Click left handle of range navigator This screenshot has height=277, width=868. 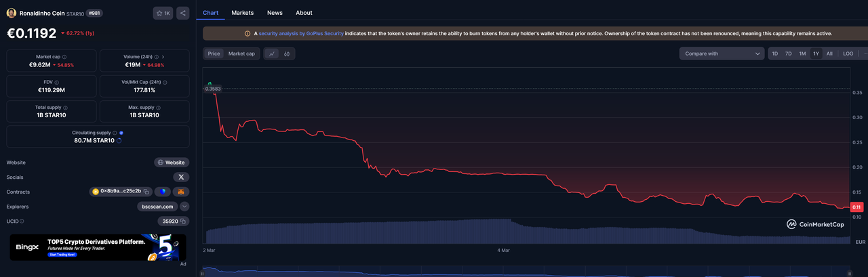(x=202, y=274)
